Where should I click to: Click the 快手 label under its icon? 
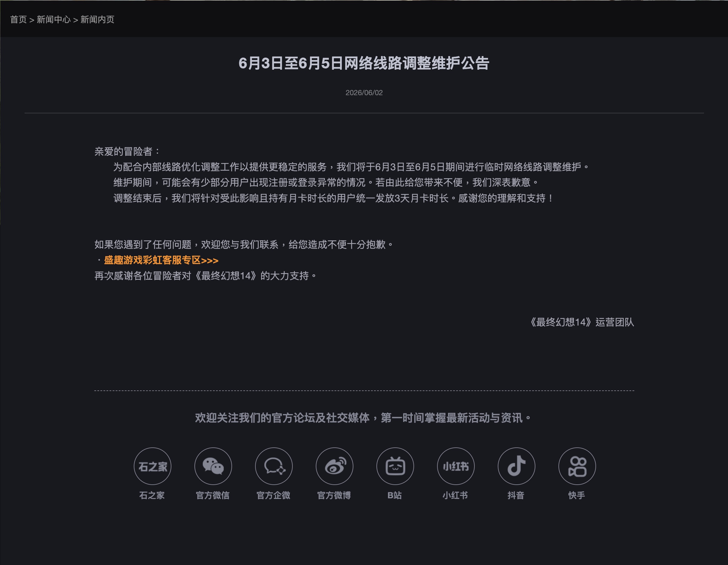577,495
